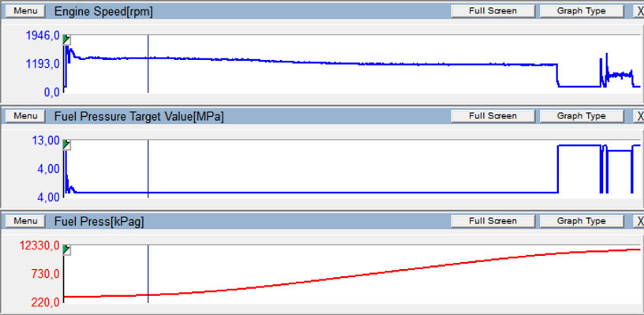The height and width of the screenshot is (315, 644).
Task: Click the green flag marker in Fuel Pressure Target graph
Action: click(67, 145)
